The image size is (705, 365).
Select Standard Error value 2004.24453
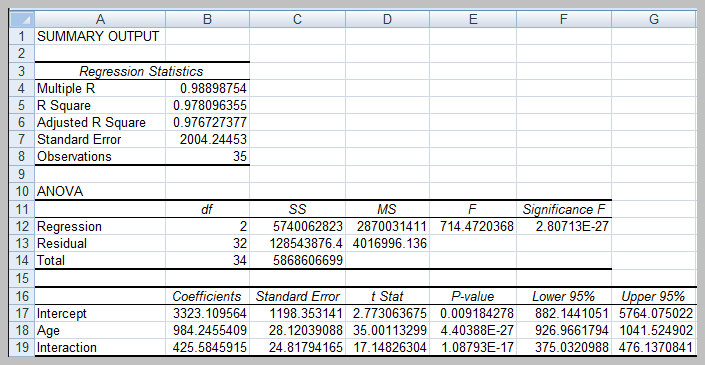(207, 139)
